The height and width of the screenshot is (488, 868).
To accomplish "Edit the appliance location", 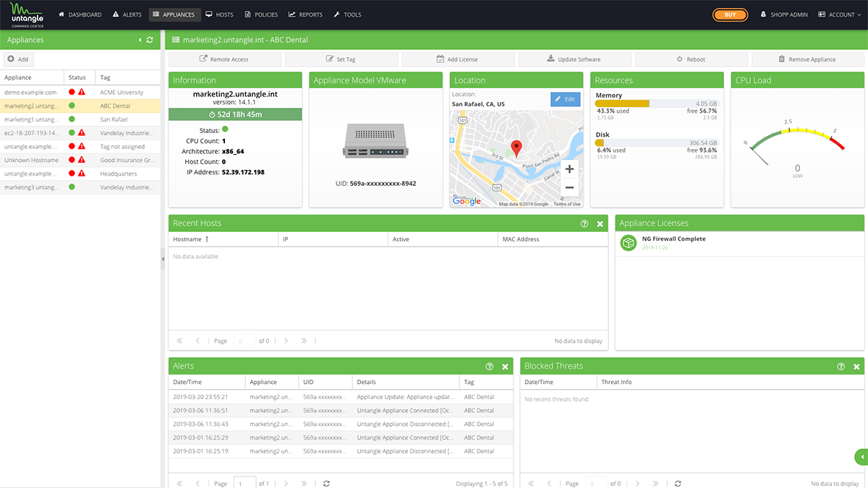I will 566,99.
